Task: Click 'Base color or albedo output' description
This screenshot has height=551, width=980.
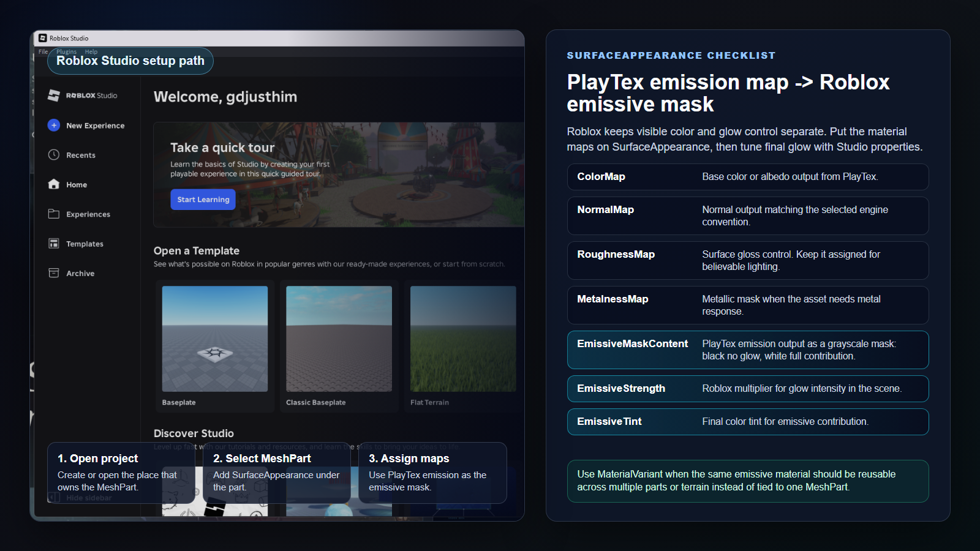Action: pos(790,176)
